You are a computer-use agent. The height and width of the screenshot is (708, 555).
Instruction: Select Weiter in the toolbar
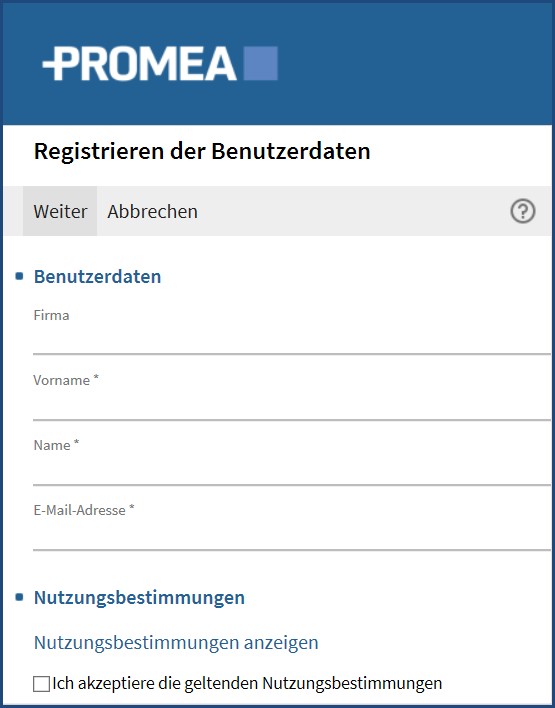[60, 211]
